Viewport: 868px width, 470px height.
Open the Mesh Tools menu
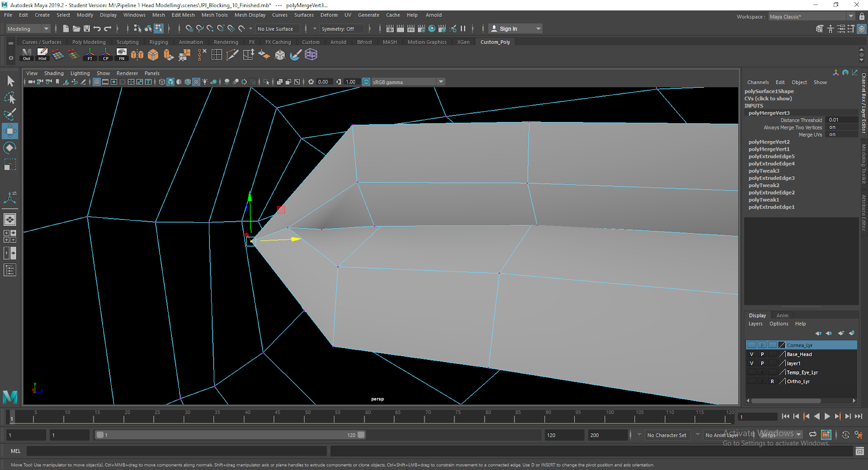214,15
